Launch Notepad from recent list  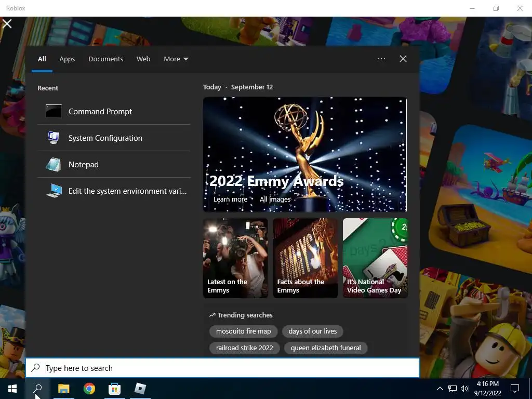114,164
